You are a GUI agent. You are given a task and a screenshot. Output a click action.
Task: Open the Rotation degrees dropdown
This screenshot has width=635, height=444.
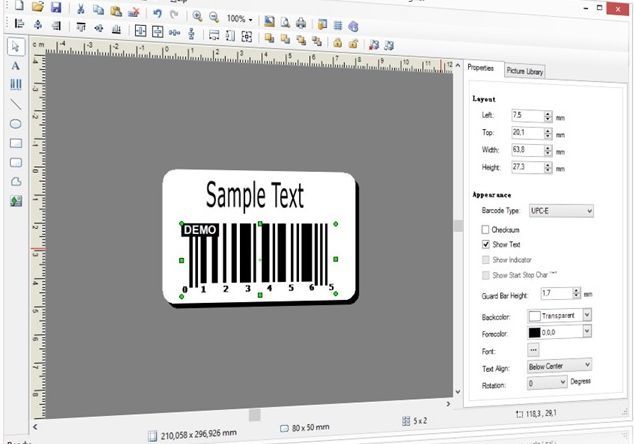[x=547, y=382]
